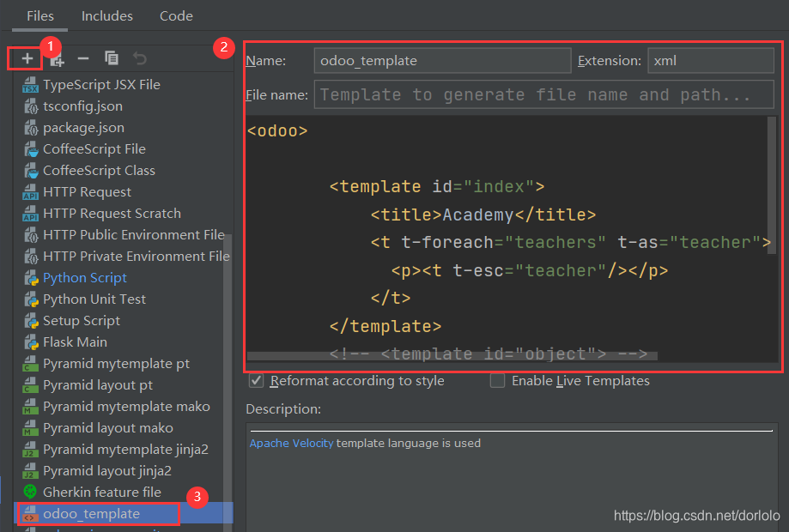Click the code editor horizontal scrollbar
Image resolution: width=789 pixels, height=532 pixels.
coord(452,356)
